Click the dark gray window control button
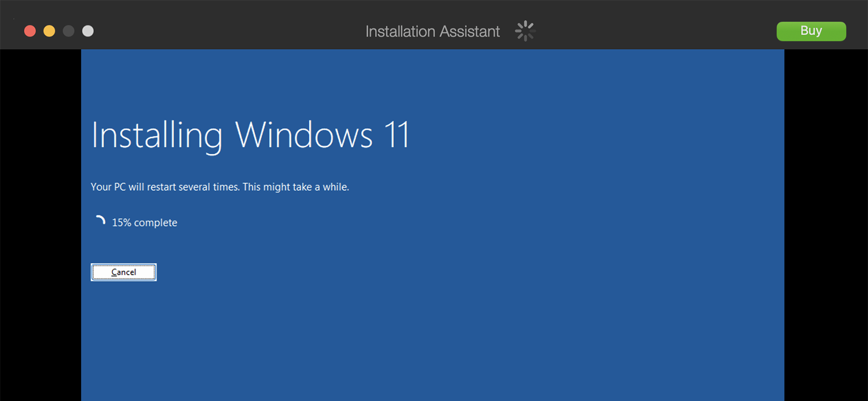The height and width of the screenshot is (401, 868). point(68,31)
